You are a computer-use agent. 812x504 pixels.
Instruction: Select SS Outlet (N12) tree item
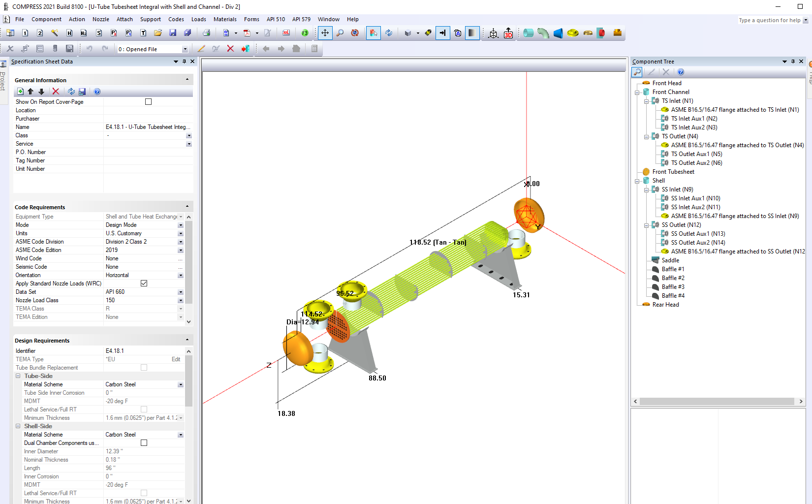[681, 225]
